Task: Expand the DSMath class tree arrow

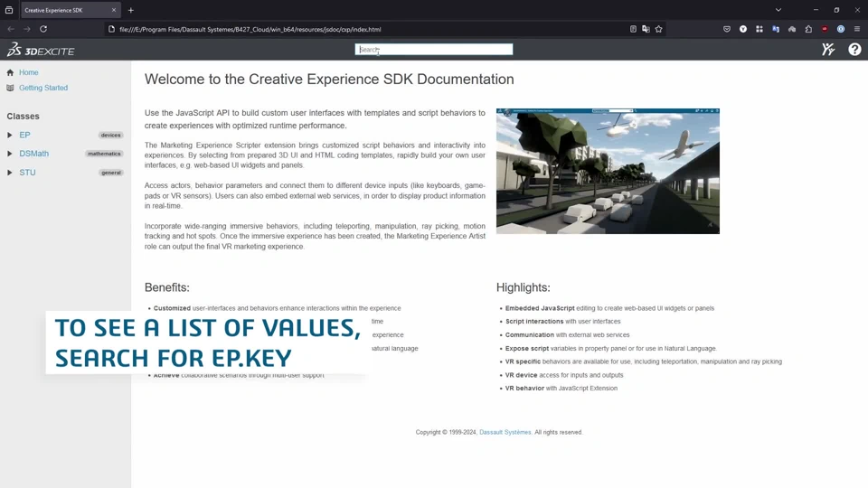Action: point(9,154)
